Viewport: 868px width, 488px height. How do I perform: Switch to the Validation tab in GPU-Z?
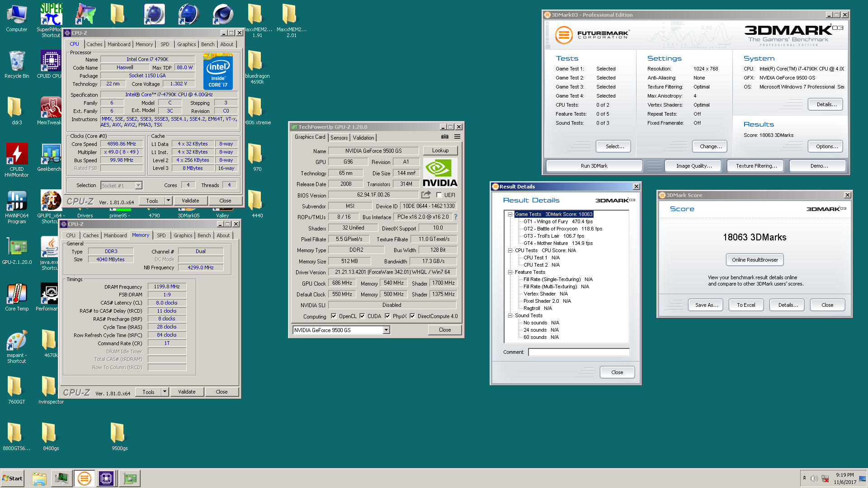(363, 138)
